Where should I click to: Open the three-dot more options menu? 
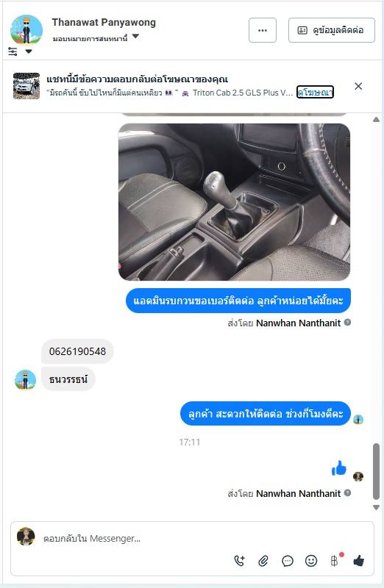pos(263,30)
